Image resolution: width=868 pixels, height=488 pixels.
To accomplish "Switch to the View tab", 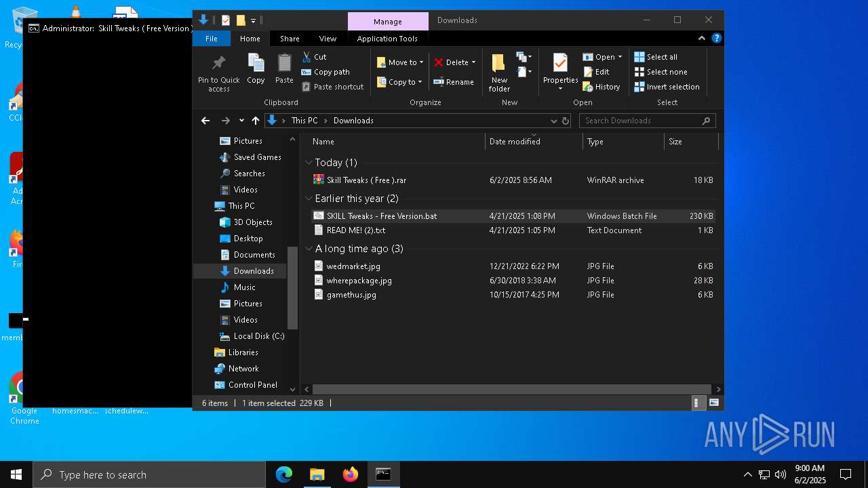I will click(328, 39).
